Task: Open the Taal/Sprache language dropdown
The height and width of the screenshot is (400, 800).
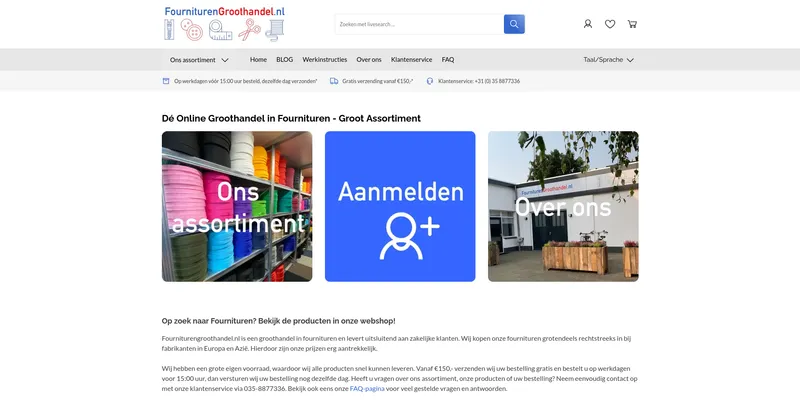Action: (609, 60)
